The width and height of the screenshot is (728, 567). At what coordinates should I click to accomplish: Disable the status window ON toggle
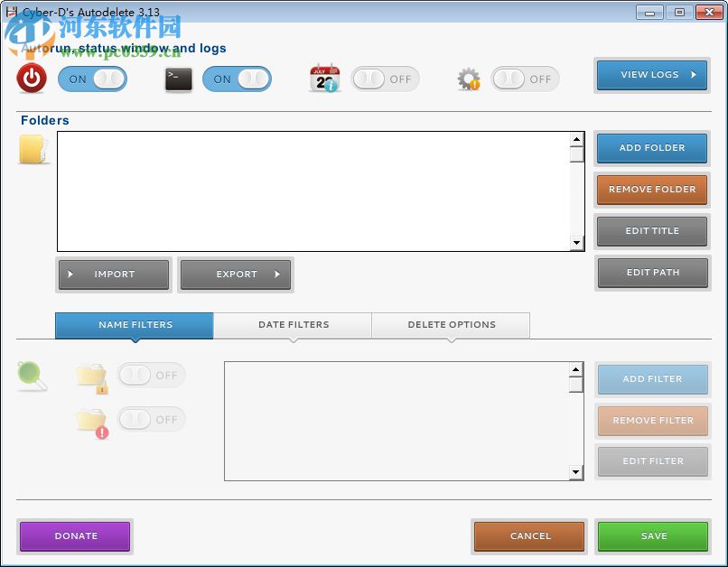(x=238, y=79)
